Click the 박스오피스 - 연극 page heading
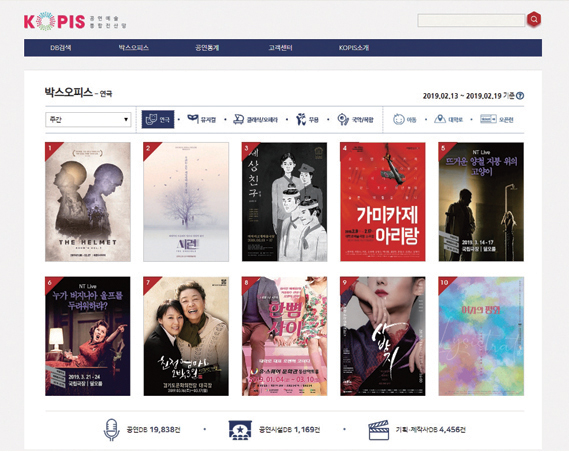Image resolution: width=569 pixels, height=452 pixels. (x=78, y=93)
